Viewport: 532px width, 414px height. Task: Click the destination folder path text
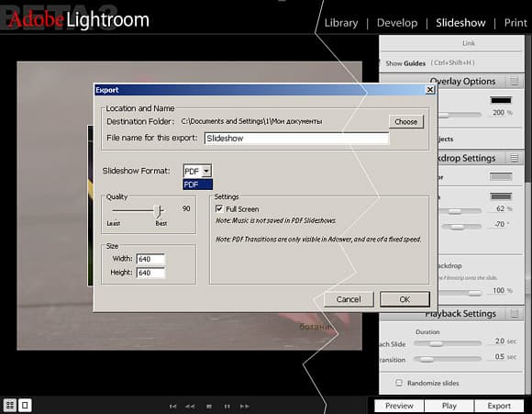[251, 121]
